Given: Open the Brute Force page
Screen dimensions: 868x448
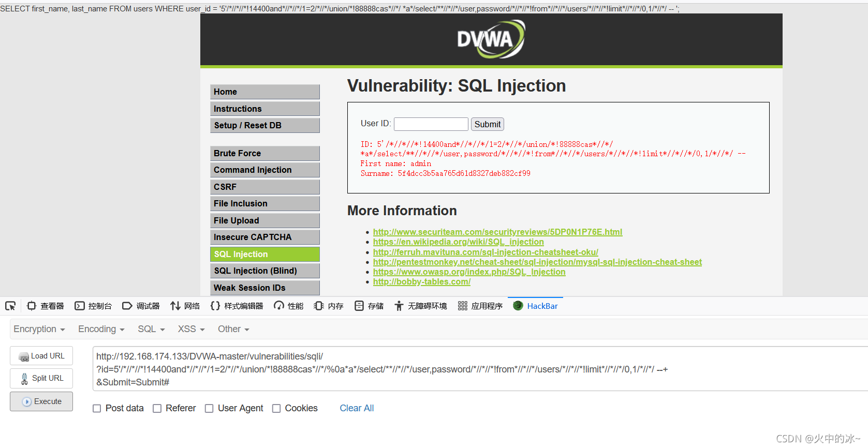Looking at the screenshot, I should (x=265, y=153).
